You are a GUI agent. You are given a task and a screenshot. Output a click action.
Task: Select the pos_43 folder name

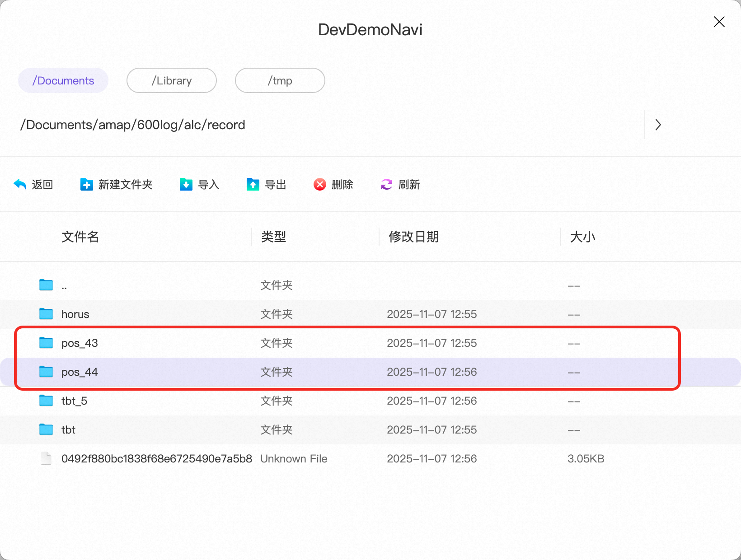tap(80, 343)
